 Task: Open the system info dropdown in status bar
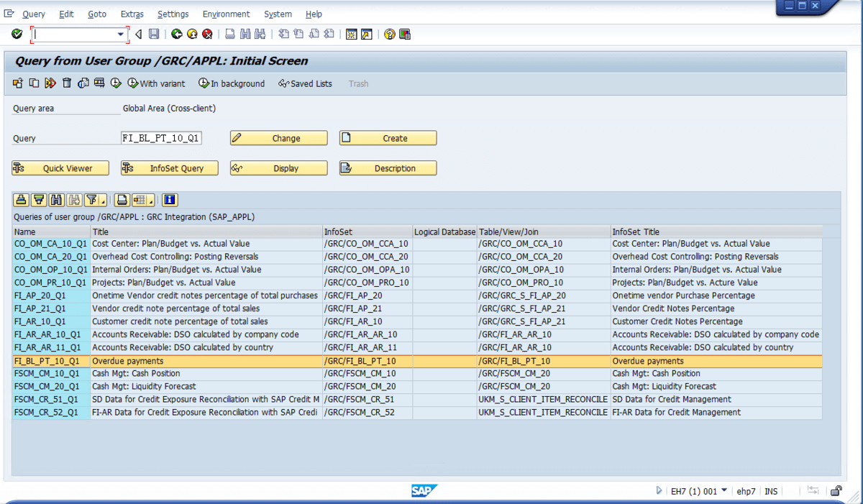724,491
